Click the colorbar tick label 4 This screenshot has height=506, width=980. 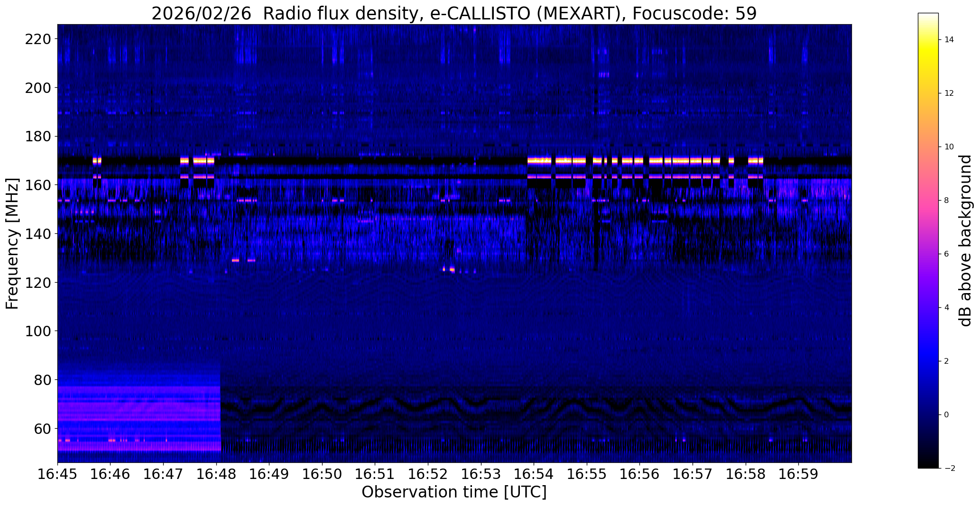pos(947,308)
